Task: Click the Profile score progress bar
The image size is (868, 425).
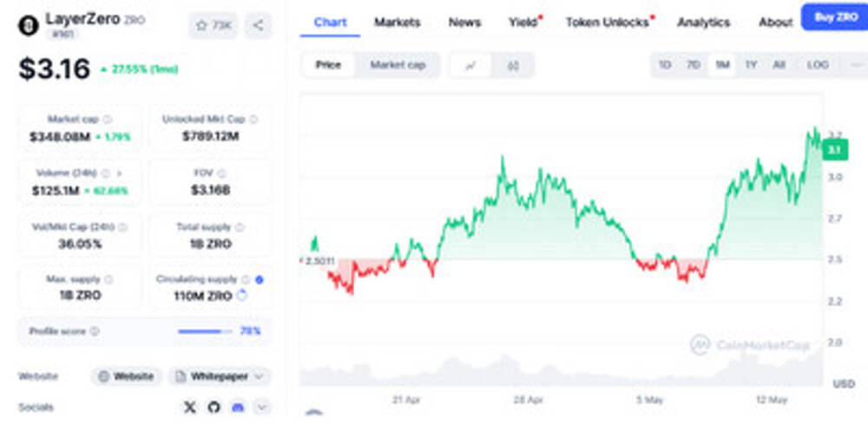Action: (x=204, y=331)
